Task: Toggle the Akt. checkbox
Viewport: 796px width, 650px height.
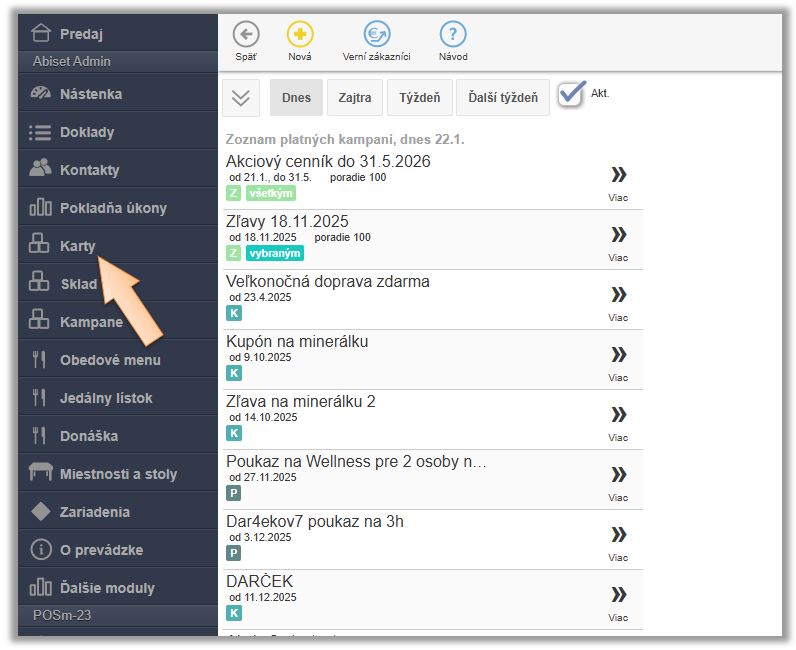Action: click(571, 94)
